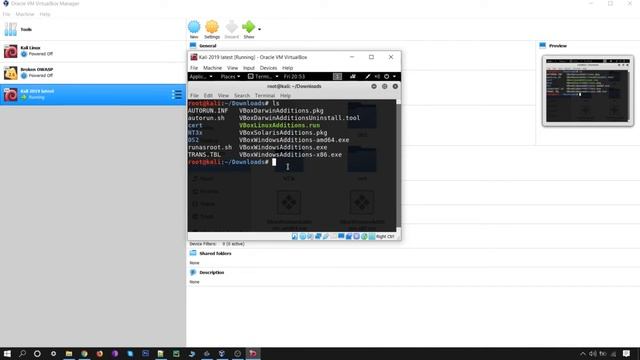Viewport: 640px width, 360px height.
Task: Click VBoxLinuxAdditions.run in terminal output
Action: [280, 125]
